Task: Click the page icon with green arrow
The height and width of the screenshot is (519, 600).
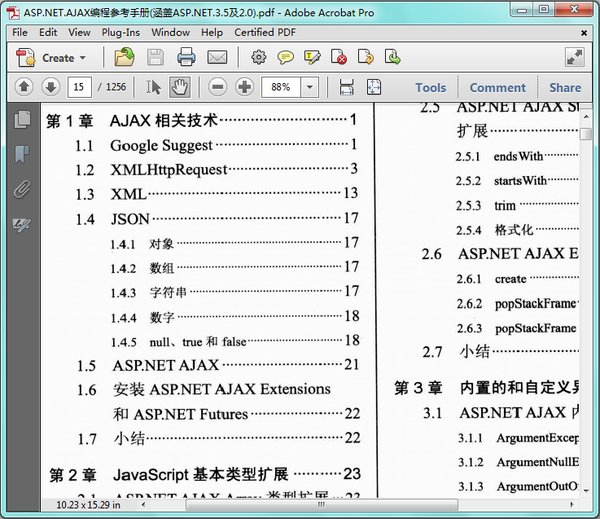Action: coord(393,57)
